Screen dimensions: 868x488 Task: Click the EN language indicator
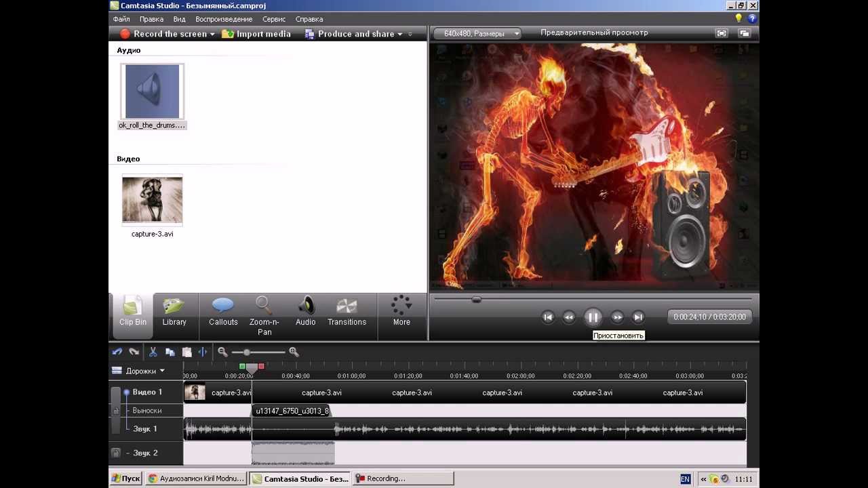(x=685, y=479)
